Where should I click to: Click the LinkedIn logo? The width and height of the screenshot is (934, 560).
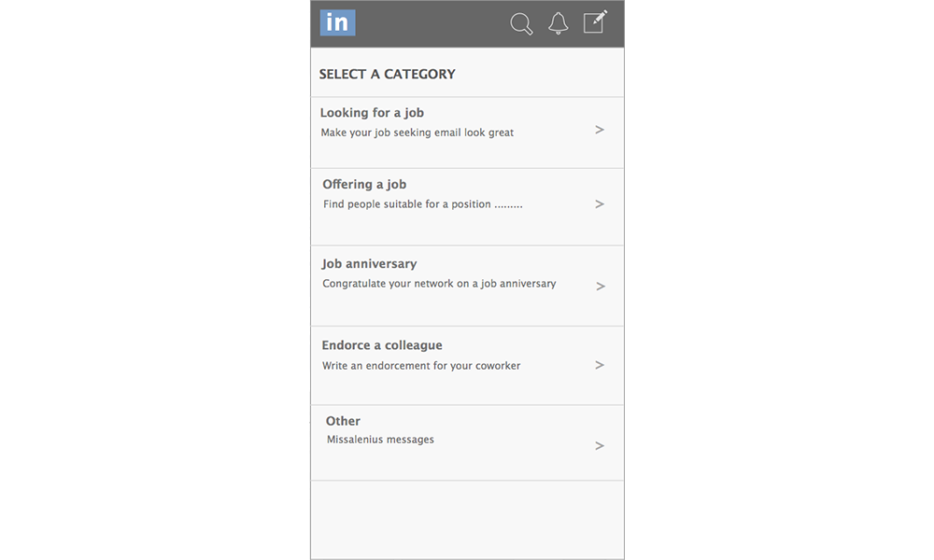click(x=338, y=22)
